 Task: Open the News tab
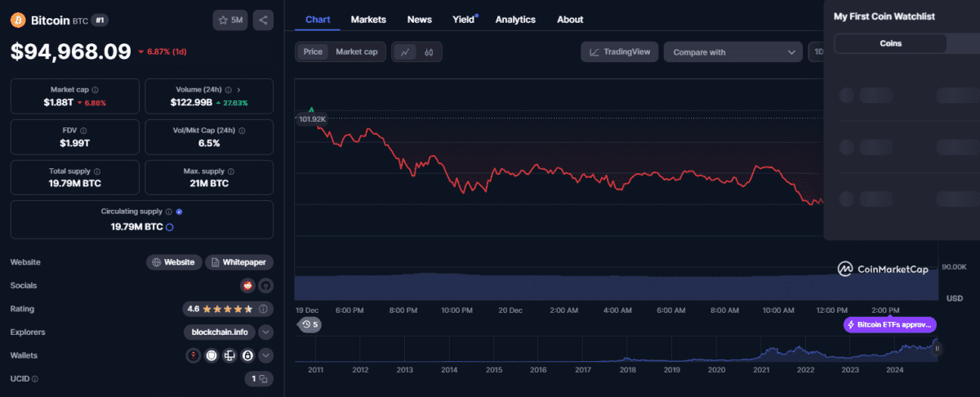420,20
